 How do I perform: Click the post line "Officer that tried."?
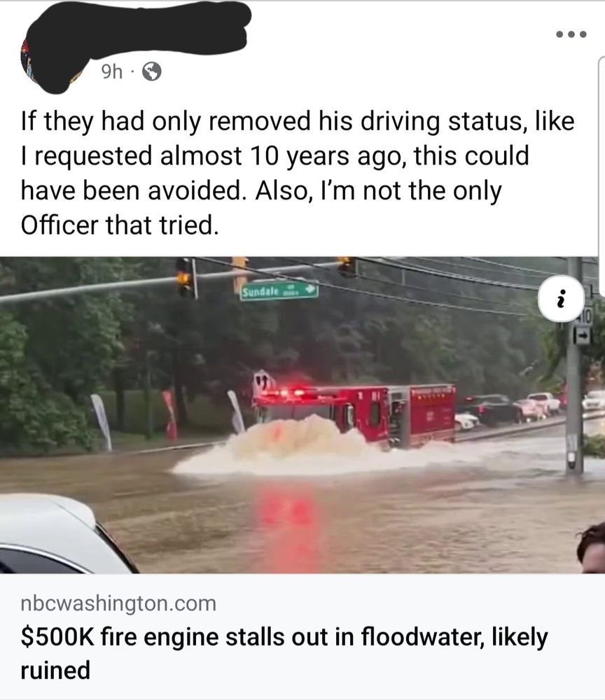[120, 225]
